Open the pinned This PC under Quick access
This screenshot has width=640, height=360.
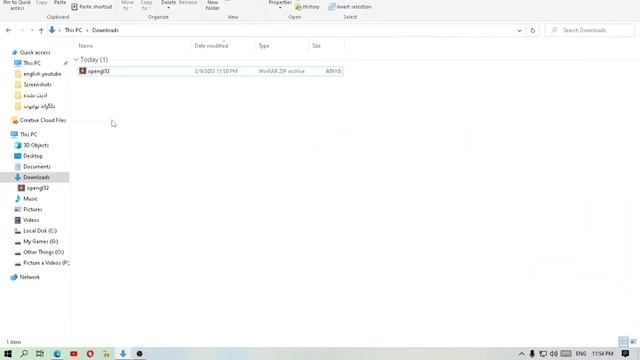click(32, 63)
